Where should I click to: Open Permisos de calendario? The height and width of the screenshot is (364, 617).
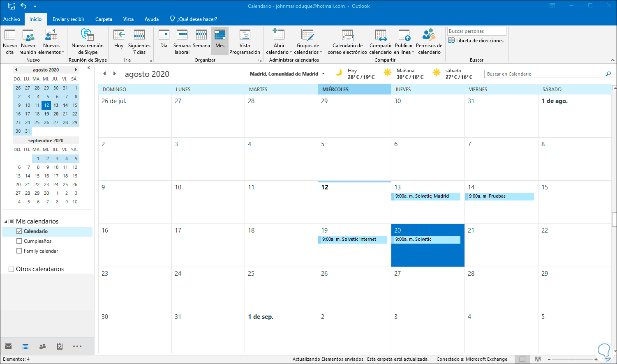point(429,42)
